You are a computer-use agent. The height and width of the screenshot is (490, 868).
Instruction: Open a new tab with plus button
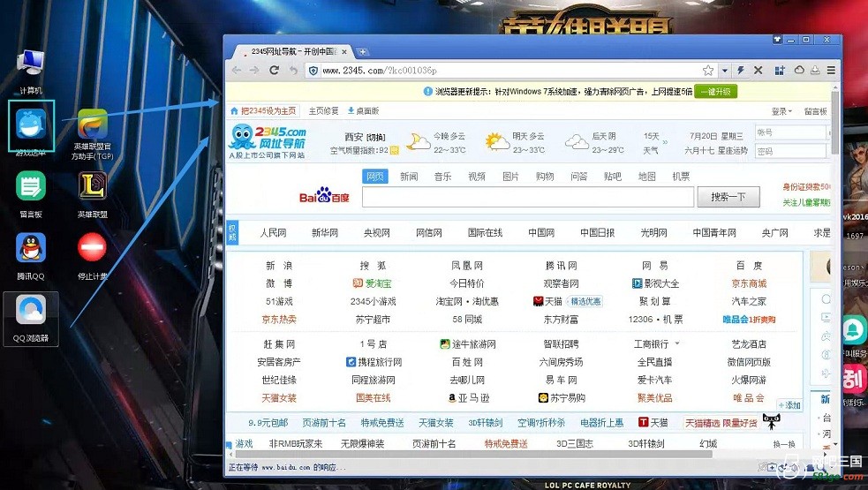[x=363, y=52]
